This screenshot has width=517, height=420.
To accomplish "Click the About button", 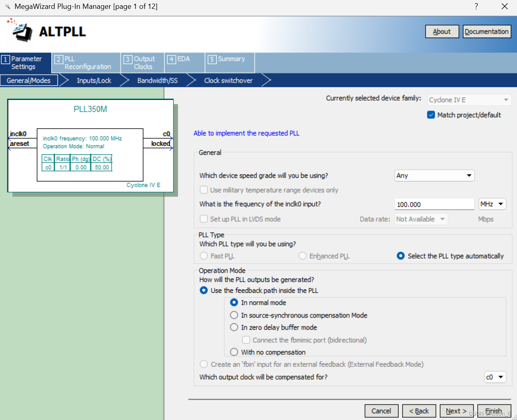I will coord(442,31).
